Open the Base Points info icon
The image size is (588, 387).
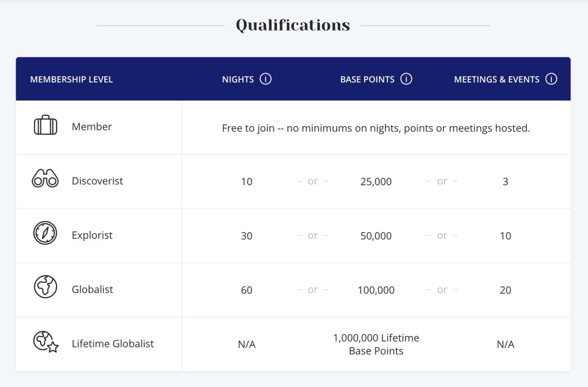406,79
